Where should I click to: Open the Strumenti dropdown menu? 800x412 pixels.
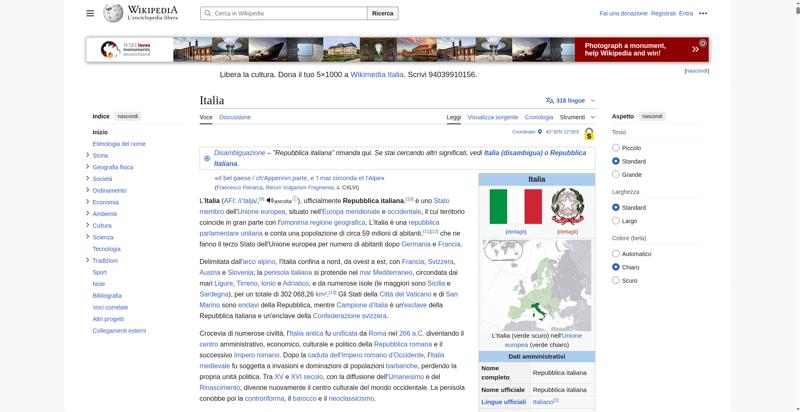577,117
